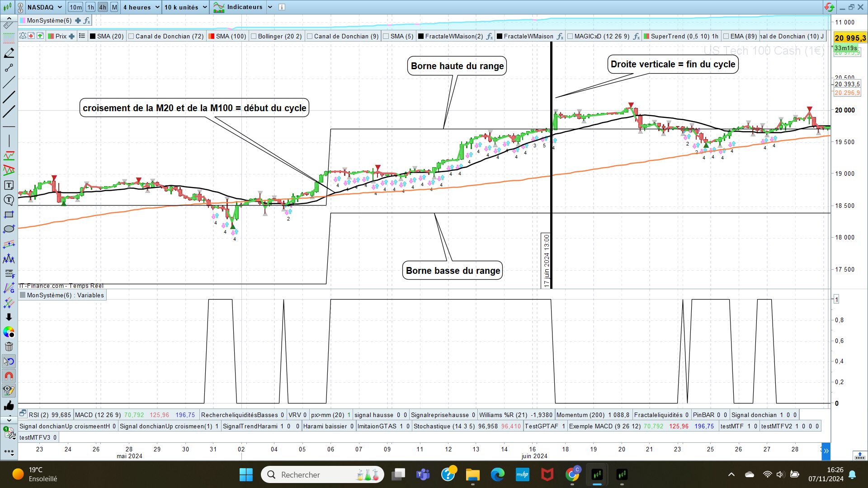Open the 4 heures timeframe dropdown
This screenshot has height=488, width=868.
click(x=157, y=7)
